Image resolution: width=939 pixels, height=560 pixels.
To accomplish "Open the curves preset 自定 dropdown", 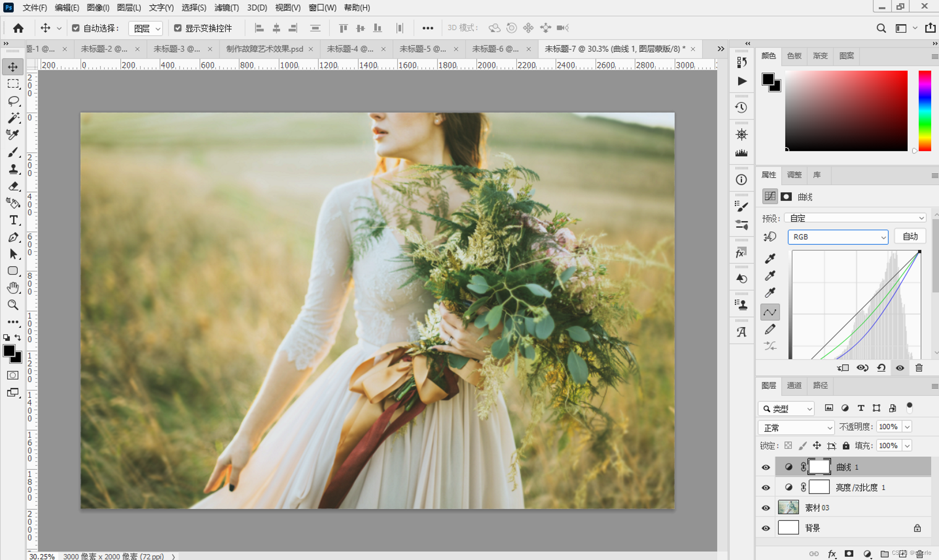I will click(x=855, y=218).
